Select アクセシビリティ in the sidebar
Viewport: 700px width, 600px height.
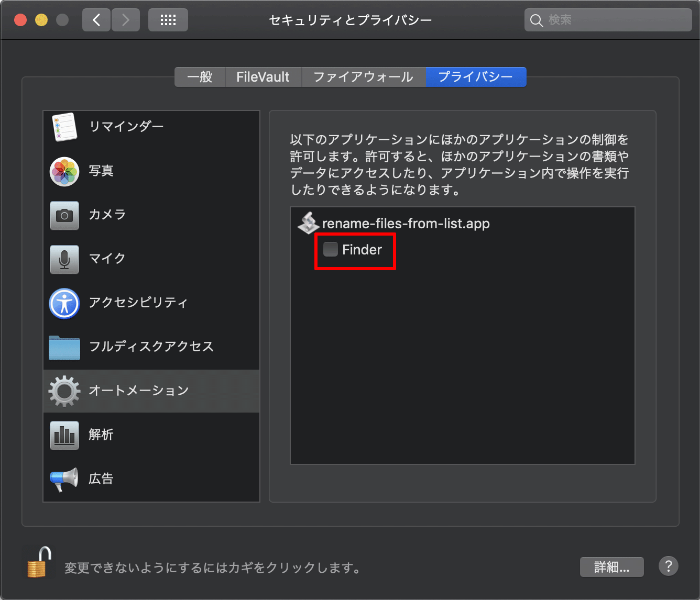[151, 303]
